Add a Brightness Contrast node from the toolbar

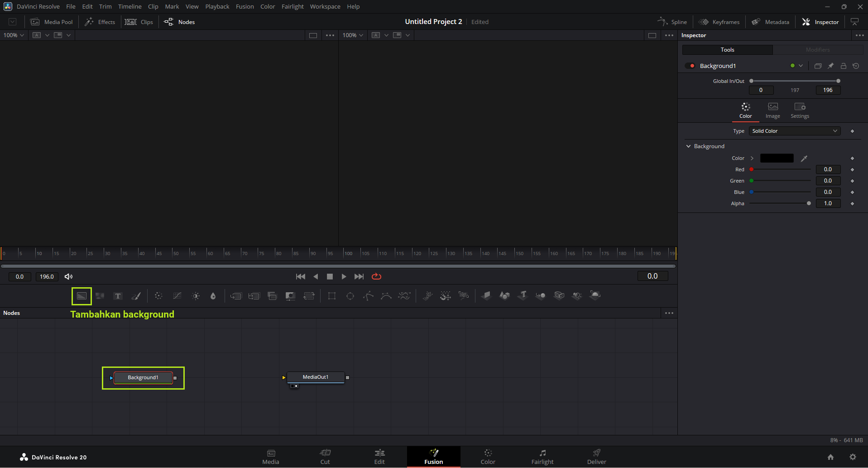pyautogui.click(x=196, y=296)
